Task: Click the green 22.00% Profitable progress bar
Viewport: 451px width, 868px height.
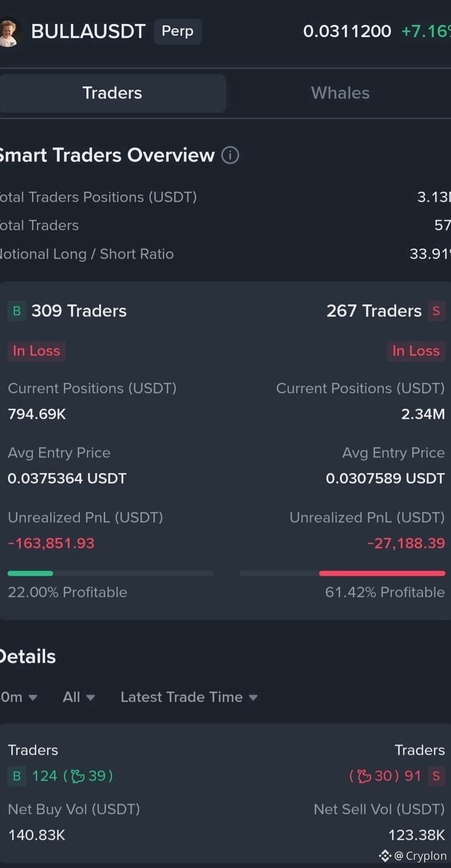Action: 110,573
